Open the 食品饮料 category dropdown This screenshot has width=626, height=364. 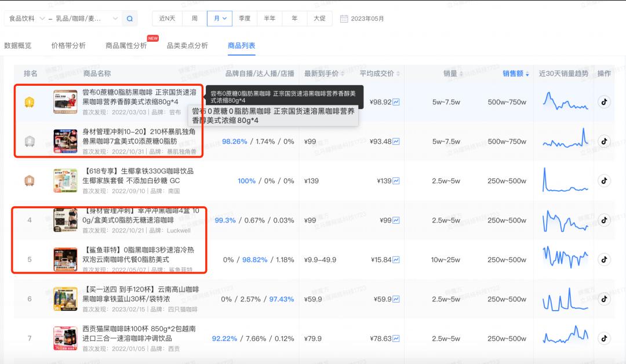tap(23, 18)
